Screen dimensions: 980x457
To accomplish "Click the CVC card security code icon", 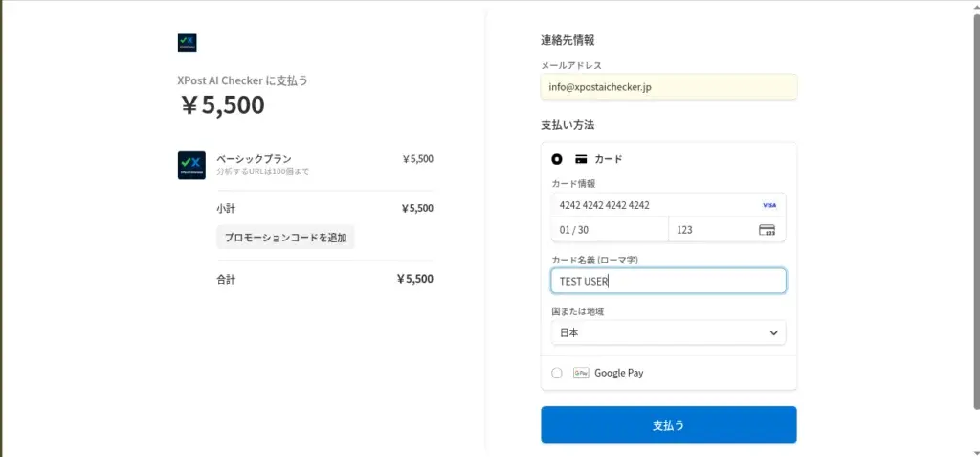I will (x=767, y=230).
